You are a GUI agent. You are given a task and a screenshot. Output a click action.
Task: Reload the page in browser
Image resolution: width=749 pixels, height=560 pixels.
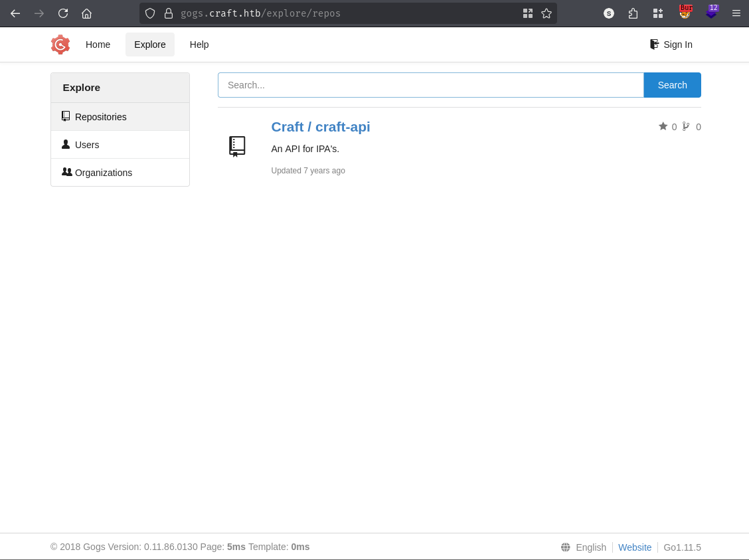pos(63,13)
